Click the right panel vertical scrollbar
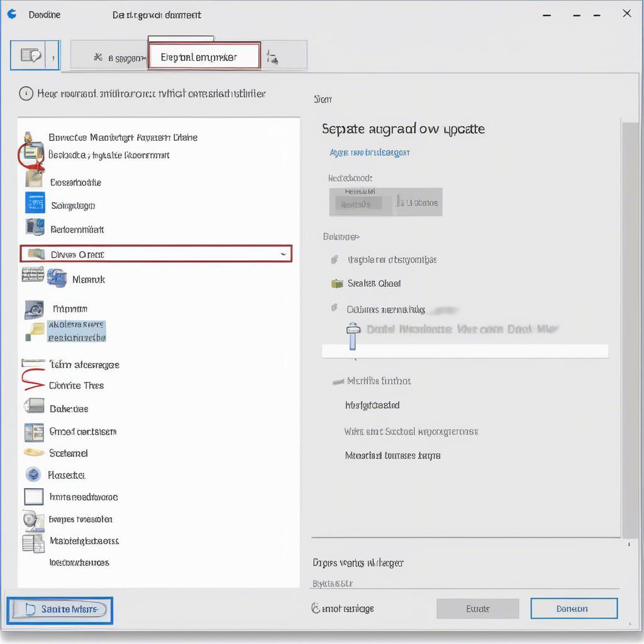The height and width of the screenshot is (644, 644). (x=630, y=330)
